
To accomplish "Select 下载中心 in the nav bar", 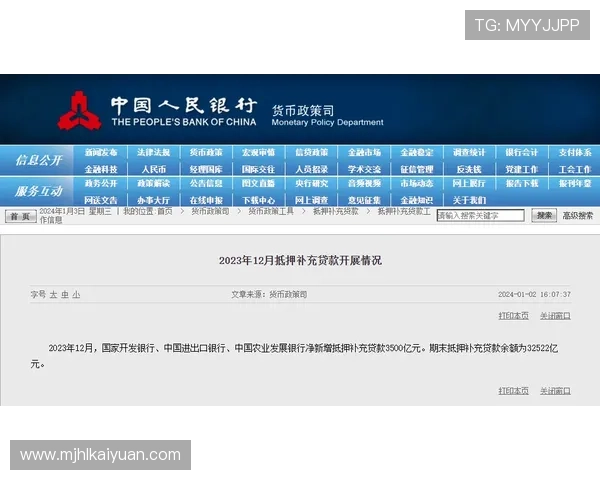I will pos(258,200).
